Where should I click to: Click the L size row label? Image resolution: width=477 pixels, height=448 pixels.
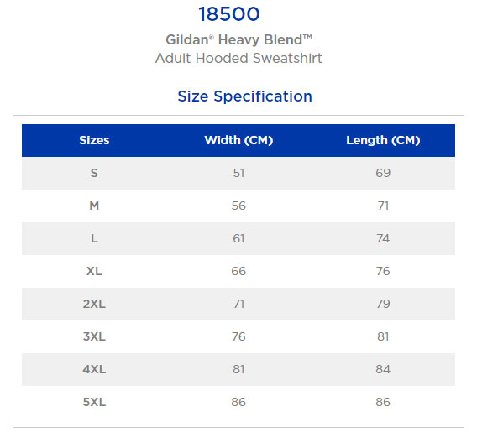coord(94,238)
